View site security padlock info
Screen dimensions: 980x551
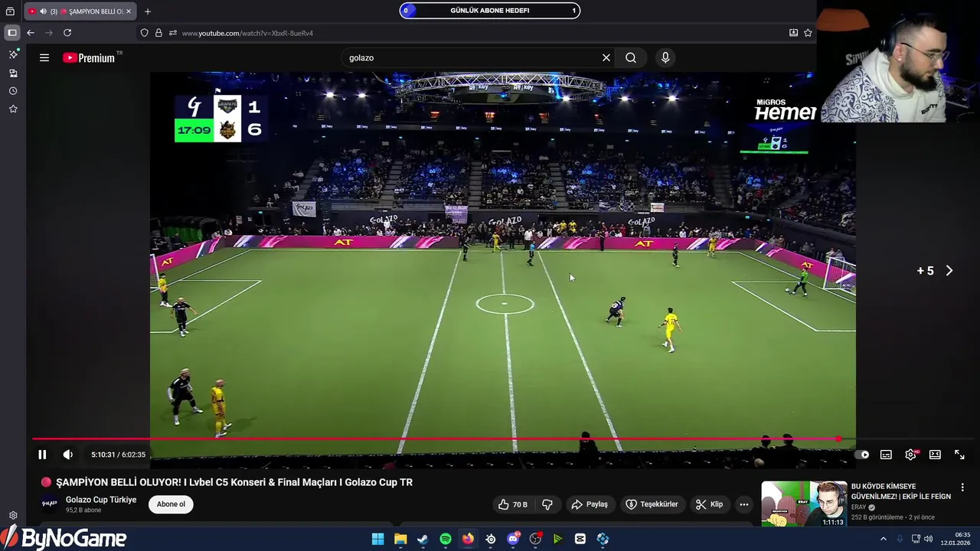[x=158, y=33]
